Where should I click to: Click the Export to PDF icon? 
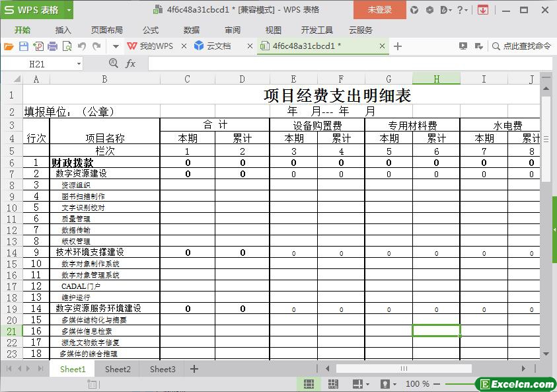pyautogui.click(x=38, y=46)
